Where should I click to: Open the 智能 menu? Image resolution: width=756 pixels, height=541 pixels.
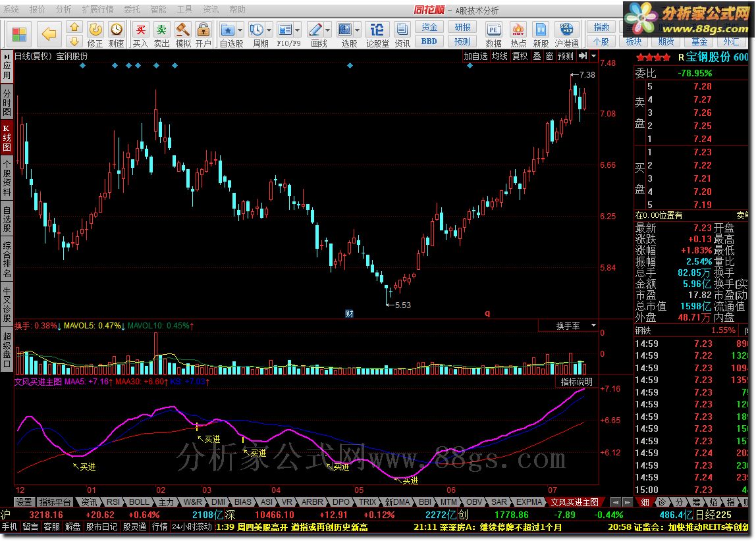pyautogui.click(x=158, y=10)
